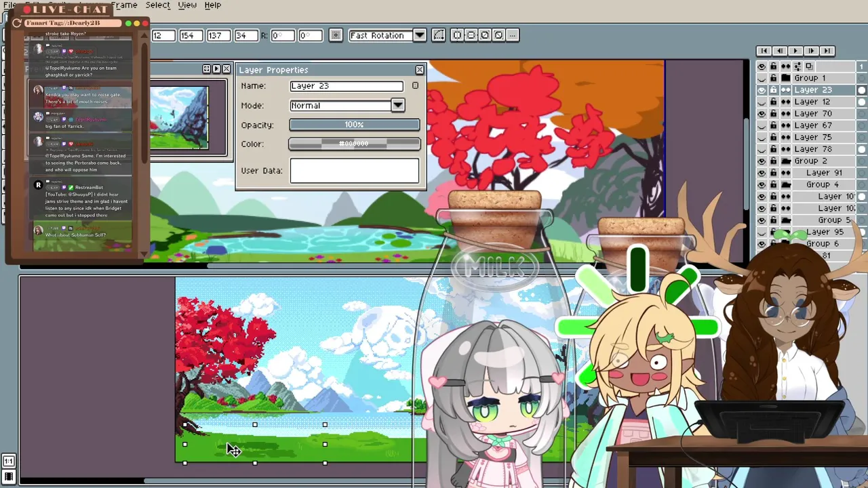Click the grid icon below the 1:1 button
The image size is (868, 488).
coord(9,477)
